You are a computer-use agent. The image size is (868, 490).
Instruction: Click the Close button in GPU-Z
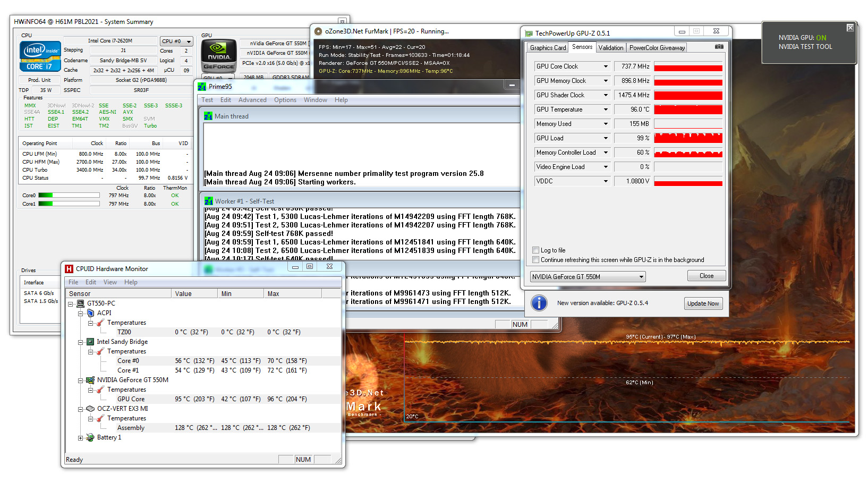707,276
